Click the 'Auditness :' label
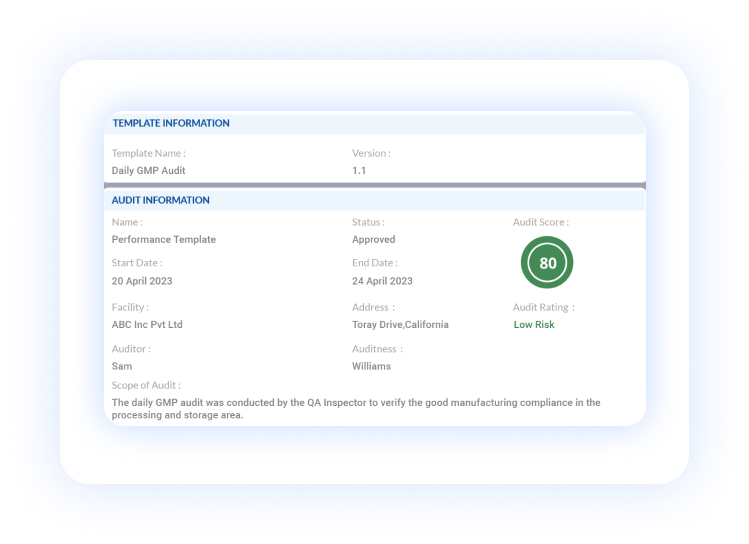The image size is (749, 544). pos(377,349)
